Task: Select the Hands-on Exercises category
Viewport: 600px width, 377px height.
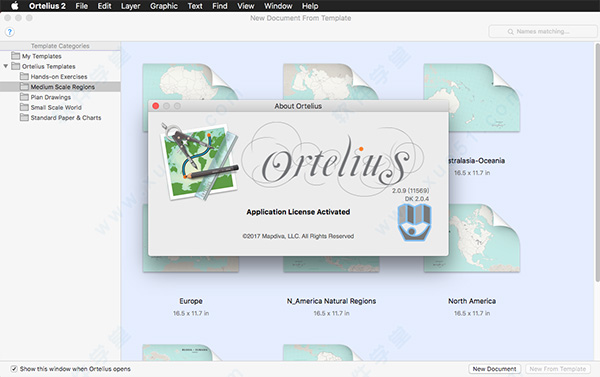Action: point(60,77)
